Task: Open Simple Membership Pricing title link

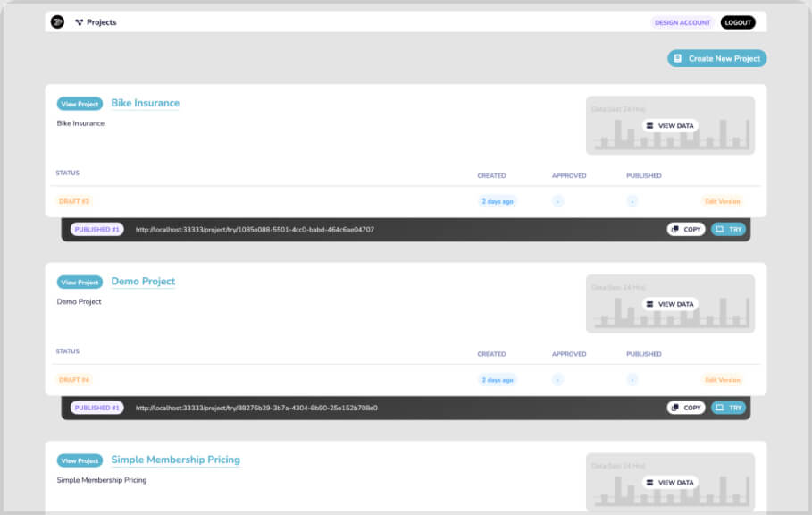Action: tap(176, 460)
